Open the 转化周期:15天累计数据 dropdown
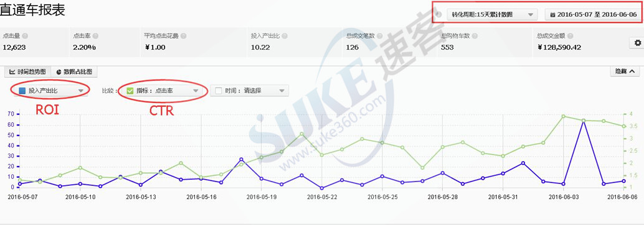 [492, 14]
